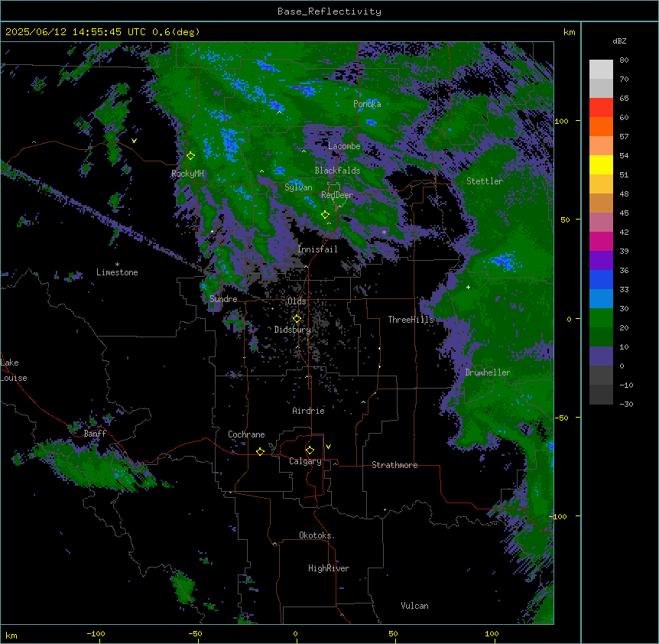Pick the red 65 dBZ legend swatch
659x644 pixels.
tap(601, 108)
